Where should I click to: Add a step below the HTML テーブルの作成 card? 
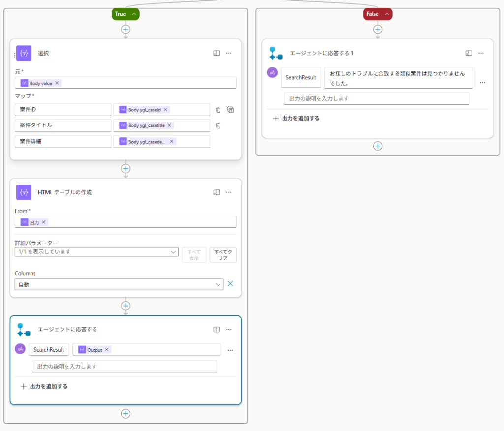126,306
